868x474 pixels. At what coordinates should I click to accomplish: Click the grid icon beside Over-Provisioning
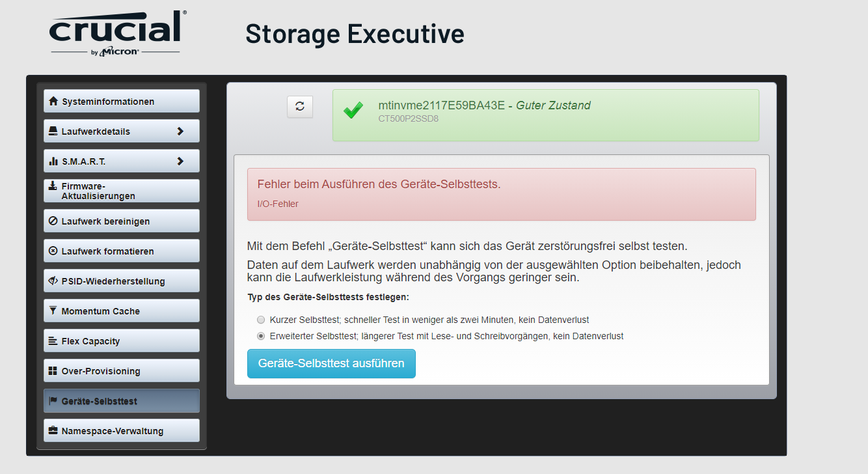[x=53, y=370]
